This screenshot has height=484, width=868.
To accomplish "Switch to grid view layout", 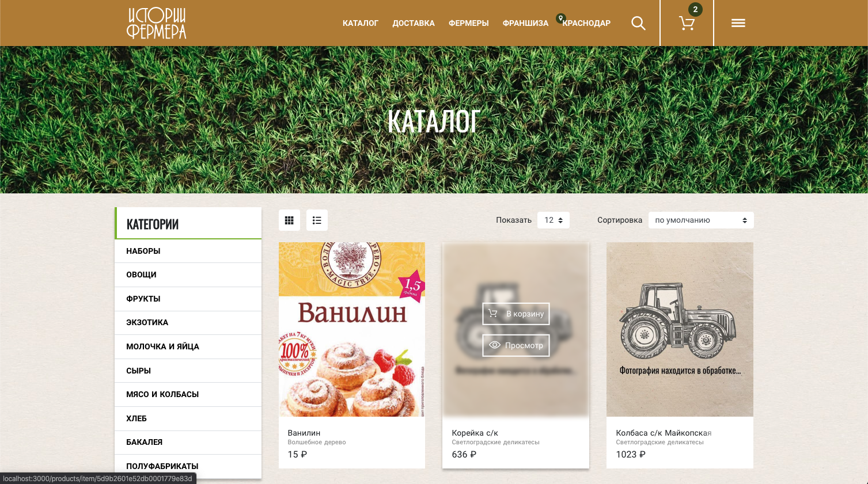I will pyautogui.click(x=289, y=220).
